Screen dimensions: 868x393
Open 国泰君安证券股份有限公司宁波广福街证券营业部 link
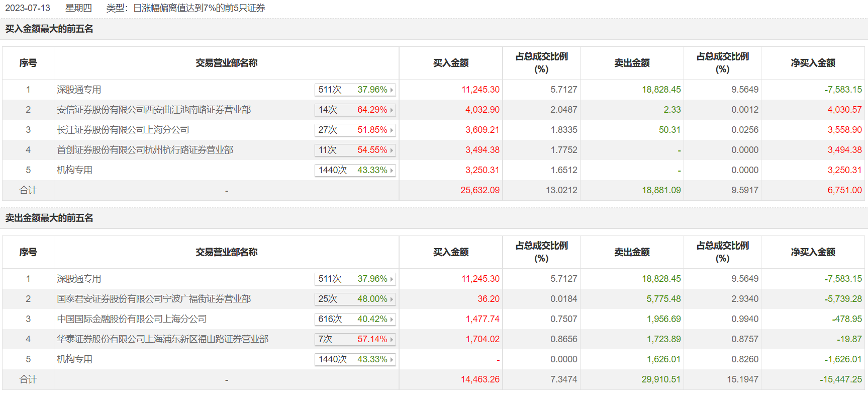pyautogui.click(x=154, y=299)
